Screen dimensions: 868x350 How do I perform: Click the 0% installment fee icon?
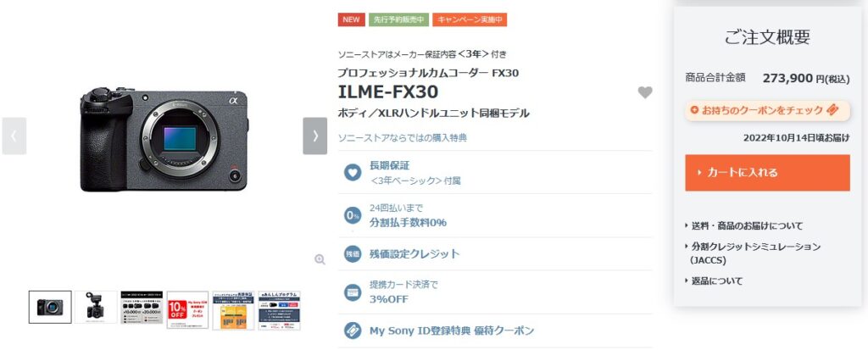point(353,215)
